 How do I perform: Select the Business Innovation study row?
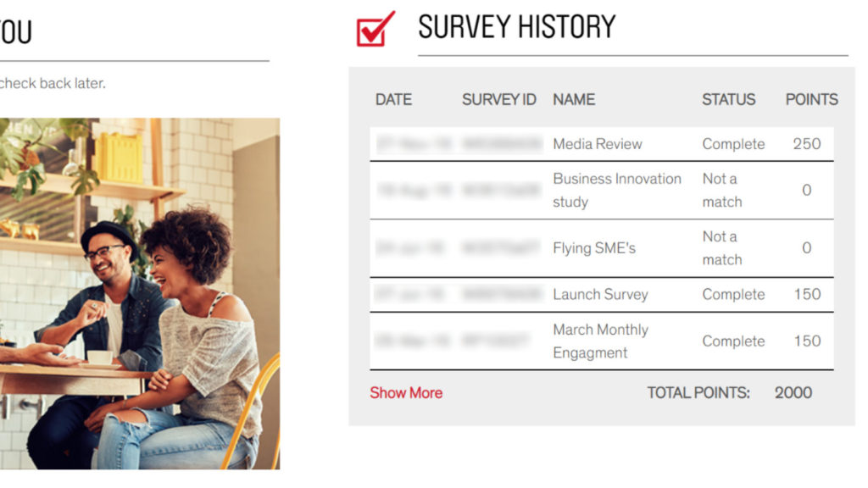click(602, 191)
